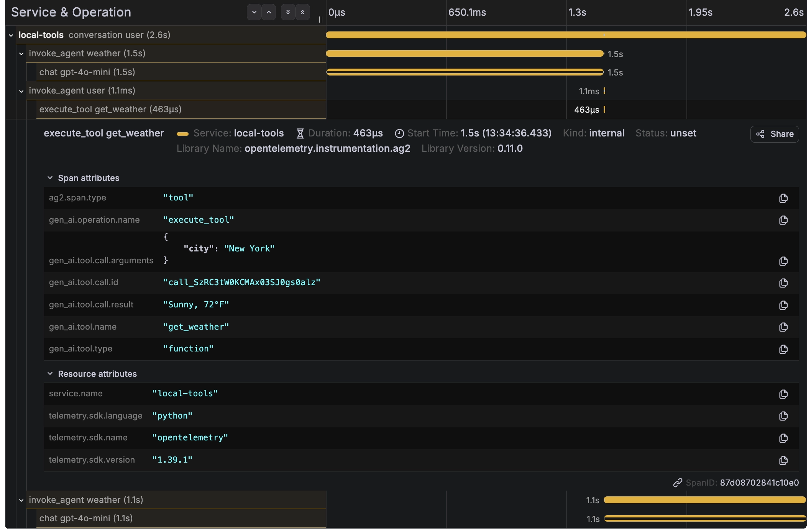Screen dimensions: 811x532
Task: Click the Service local-tools color swatch
Action: [182, 134]
